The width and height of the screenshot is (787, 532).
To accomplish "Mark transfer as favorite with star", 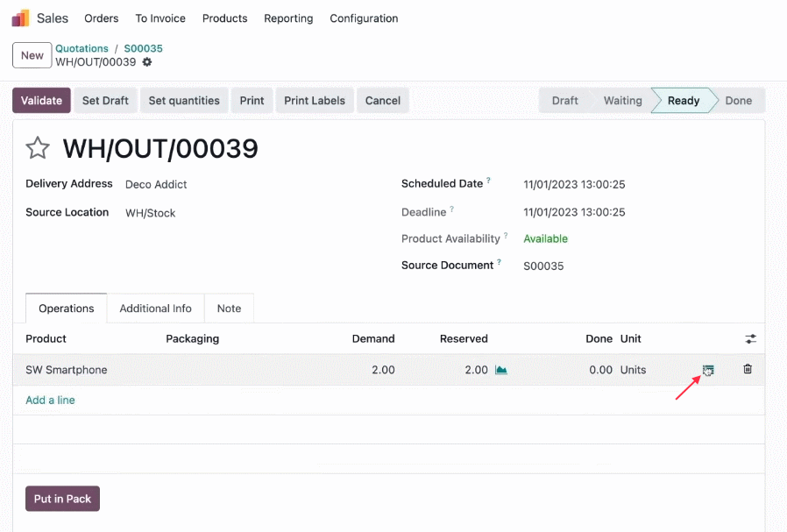I will 38,148.
